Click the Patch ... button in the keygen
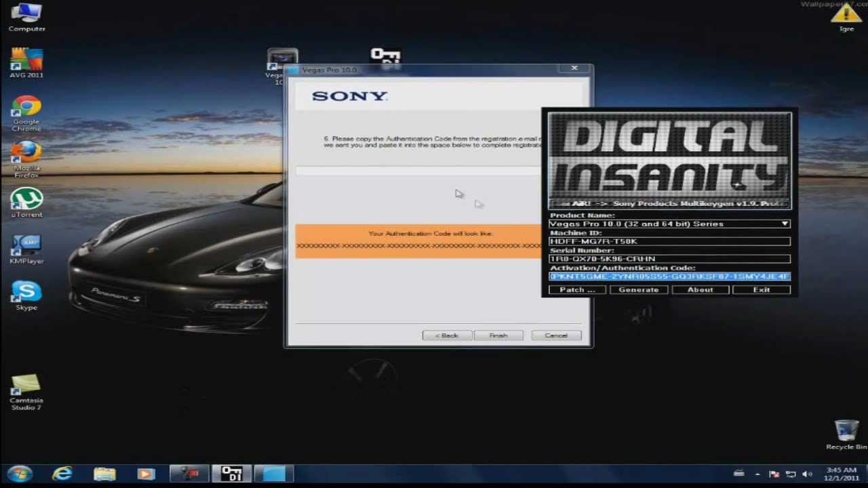 (577, 289)
